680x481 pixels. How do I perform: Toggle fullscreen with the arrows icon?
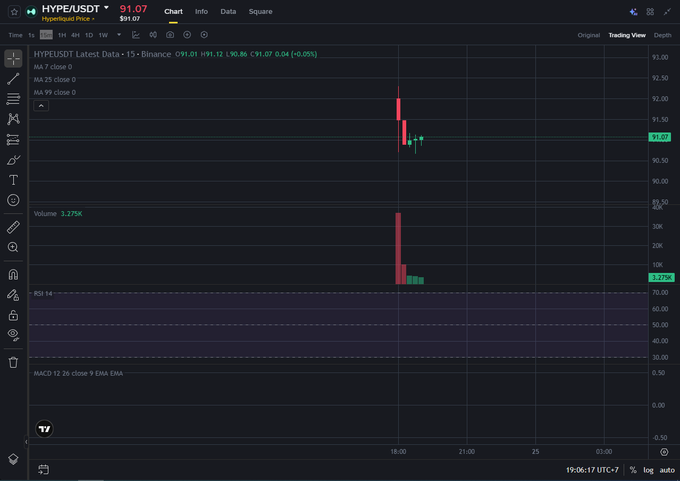click(x=667, y=12)
